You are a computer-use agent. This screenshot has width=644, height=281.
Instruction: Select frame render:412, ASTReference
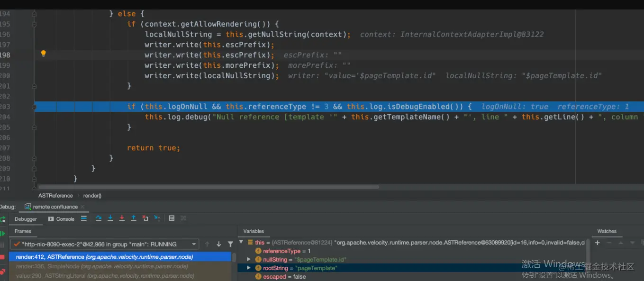point(120,257)
